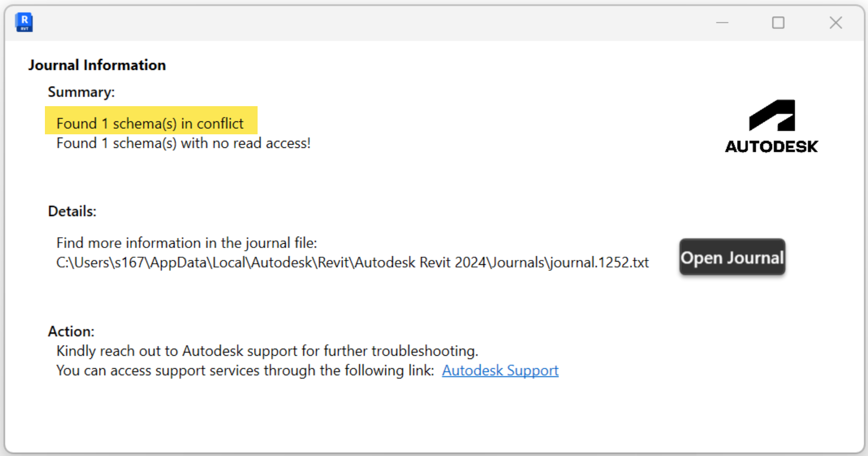Click 'You can access support services' text

pyautogui.click(x=245, y=370)
